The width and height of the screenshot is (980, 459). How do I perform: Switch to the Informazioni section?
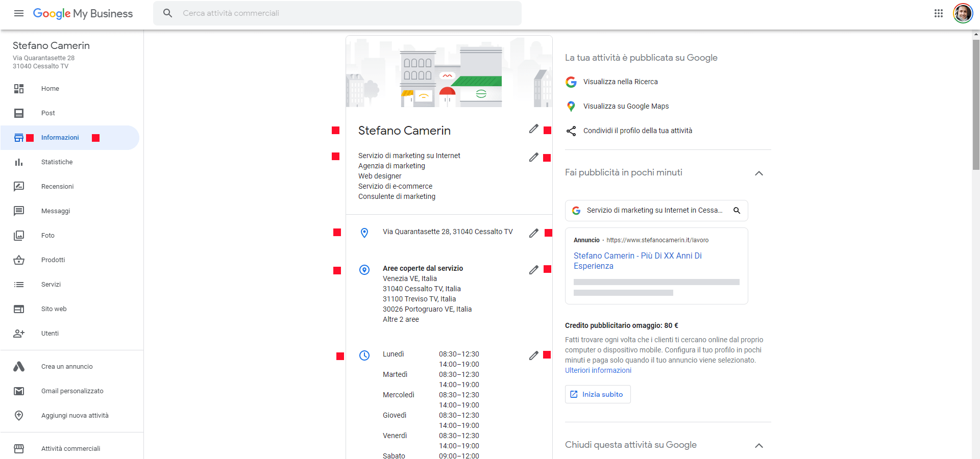tap(60, 137)
